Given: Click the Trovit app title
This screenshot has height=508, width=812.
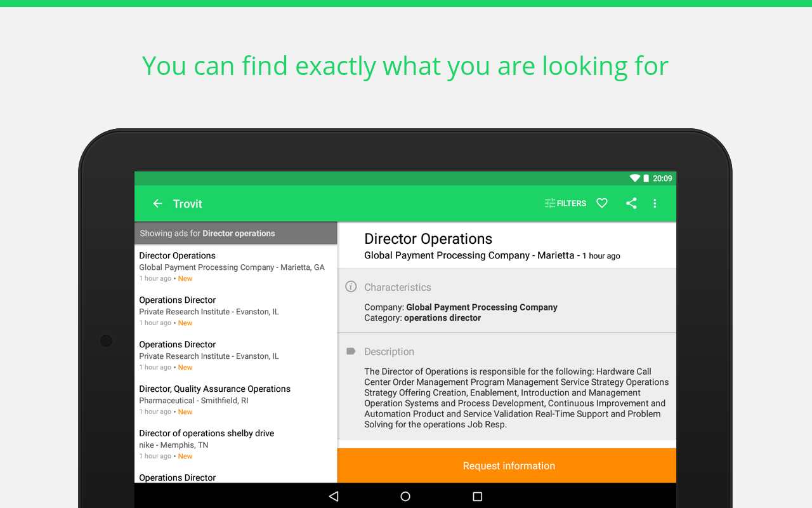Looking at the screenshot, I should [x=188, y=204].
